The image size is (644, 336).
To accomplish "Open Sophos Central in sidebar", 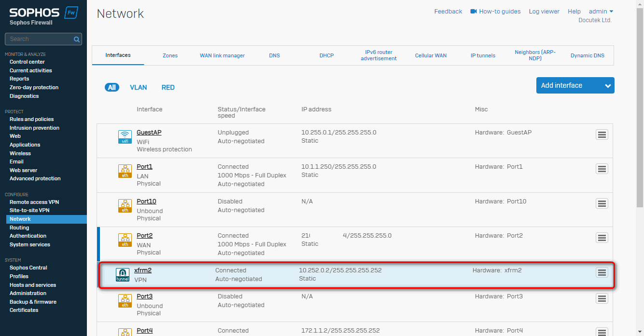I will (28, 268).
